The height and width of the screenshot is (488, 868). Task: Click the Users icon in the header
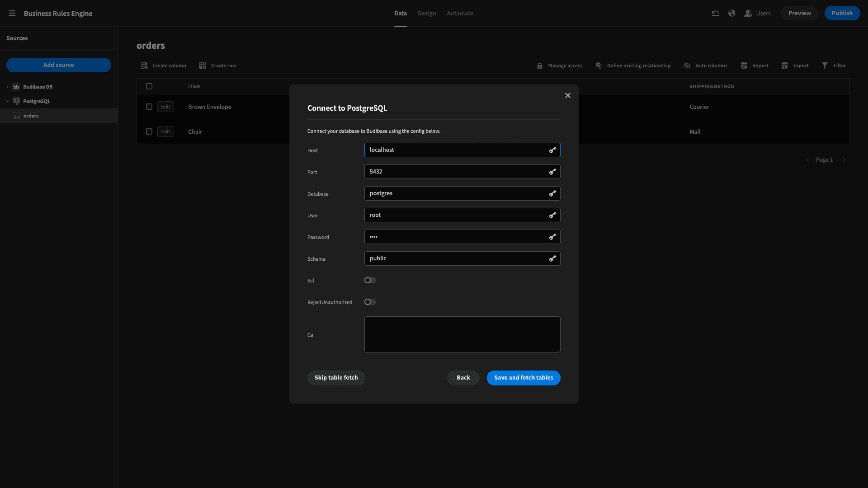point(748,13)
